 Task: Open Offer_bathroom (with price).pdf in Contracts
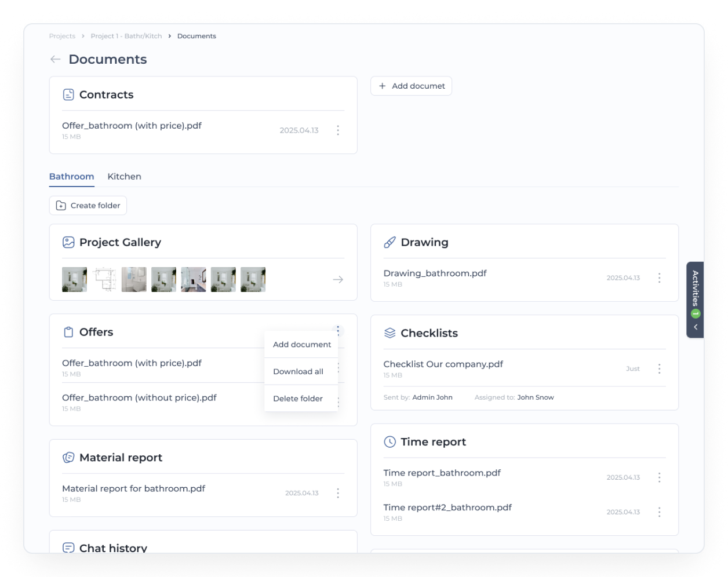click(132, 126)
